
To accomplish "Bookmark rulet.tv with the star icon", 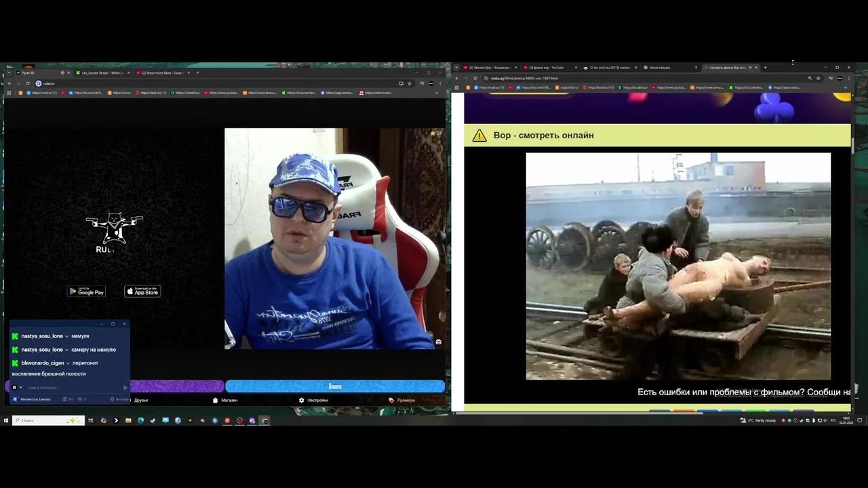I will click(x=410, y=83).
